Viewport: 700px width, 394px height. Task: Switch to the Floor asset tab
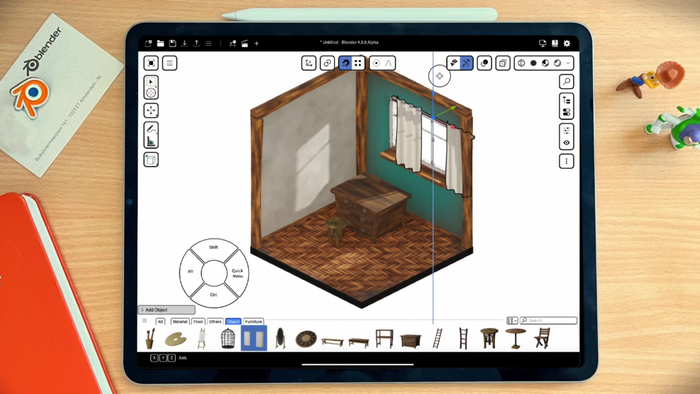[198, 321]
